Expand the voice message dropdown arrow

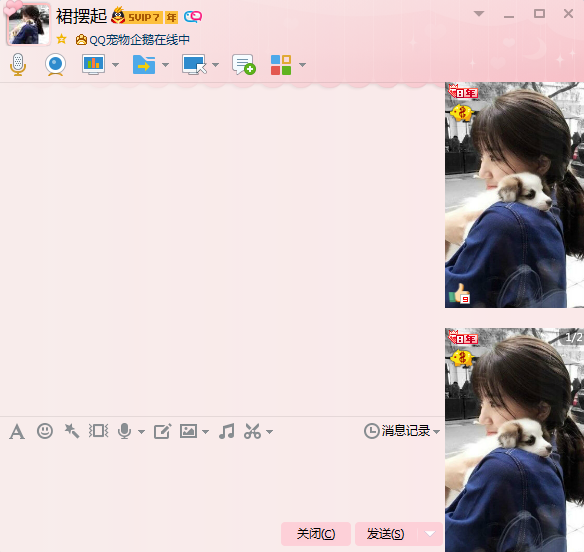[x=141, y=432]
